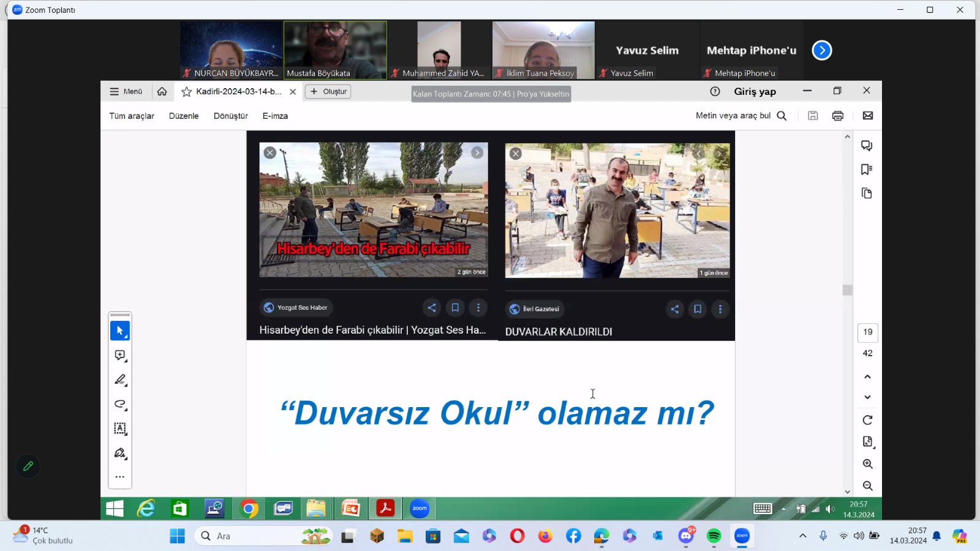Viewport: 980px width, 551px height.
Task: Select the arrow selection tool
Action: [120, 331]
